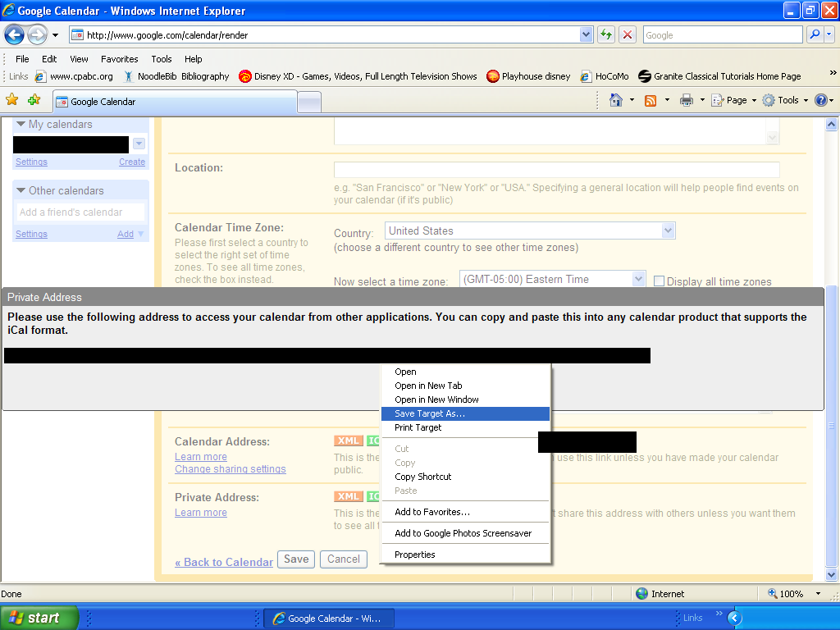
Task: Open HoCoMo bookmark
Action: click(x=605, y=76)
